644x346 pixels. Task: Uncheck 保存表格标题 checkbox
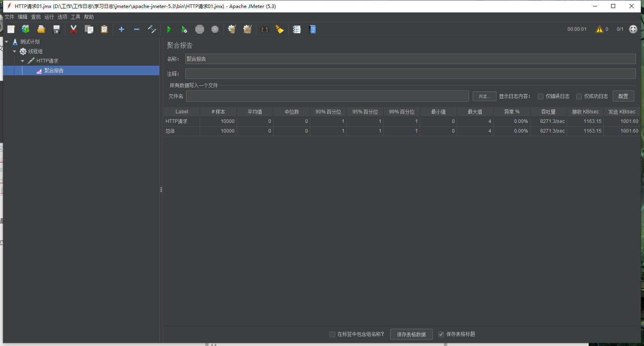coord(441,334)
